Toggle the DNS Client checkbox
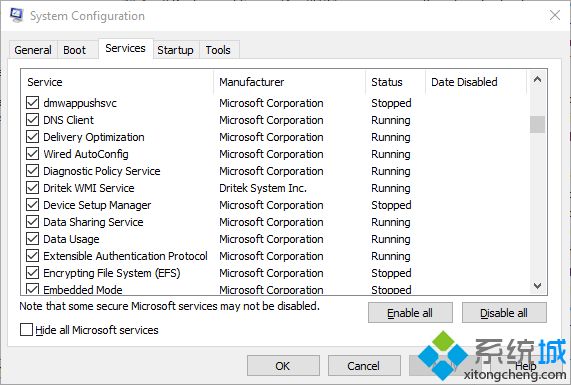The width and height of the screenshot is (571, 385). pyautogui.click(x=32, y=120)
